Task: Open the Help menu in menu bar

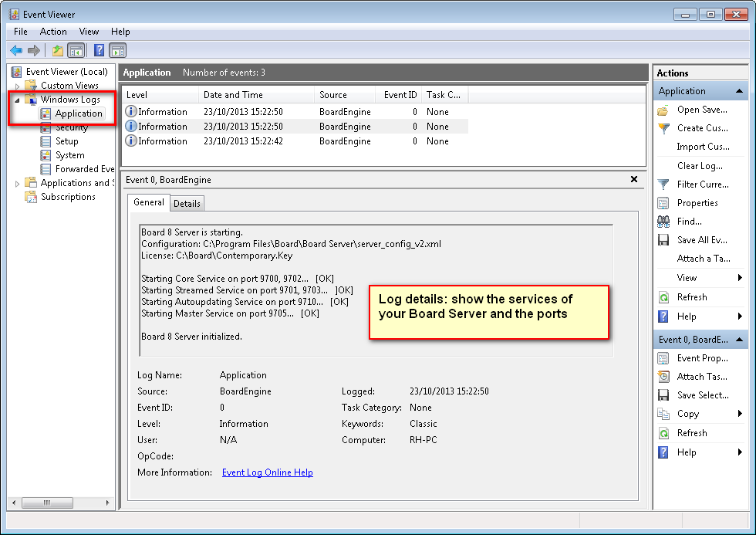Action: (120, 32)
